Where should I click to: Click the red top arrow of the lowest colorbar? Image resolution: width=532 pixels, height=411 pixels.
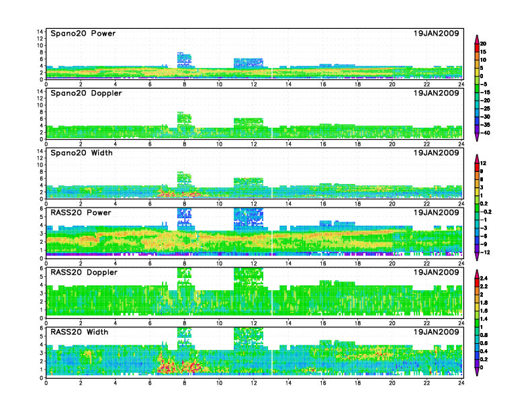(x=476, y=272)
